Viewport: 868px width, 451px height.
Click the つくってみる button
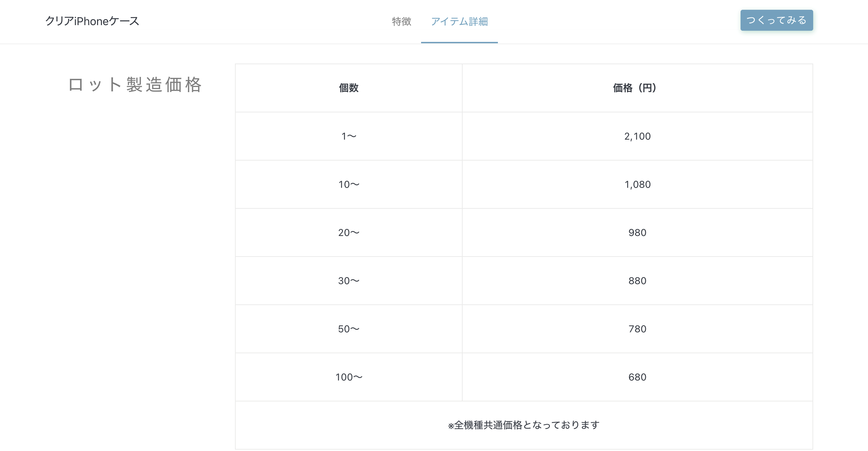coord(777,20)
